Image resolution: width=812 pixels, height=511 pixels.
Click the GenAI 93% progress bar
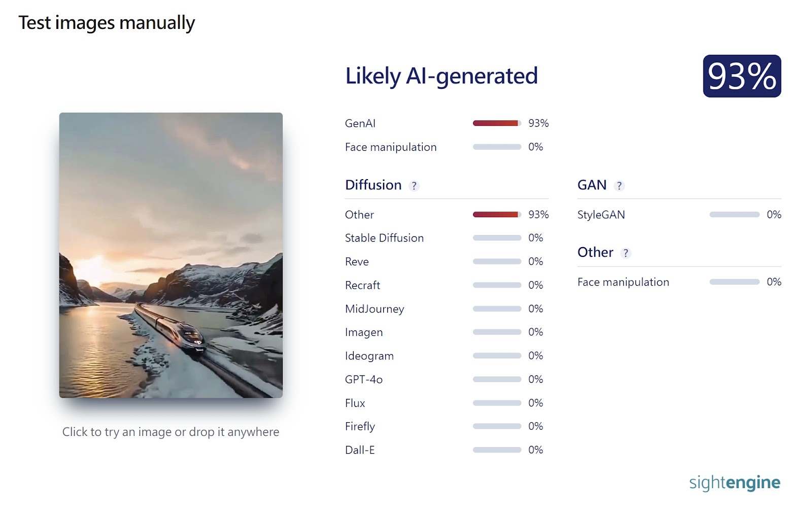click(496, 123)
